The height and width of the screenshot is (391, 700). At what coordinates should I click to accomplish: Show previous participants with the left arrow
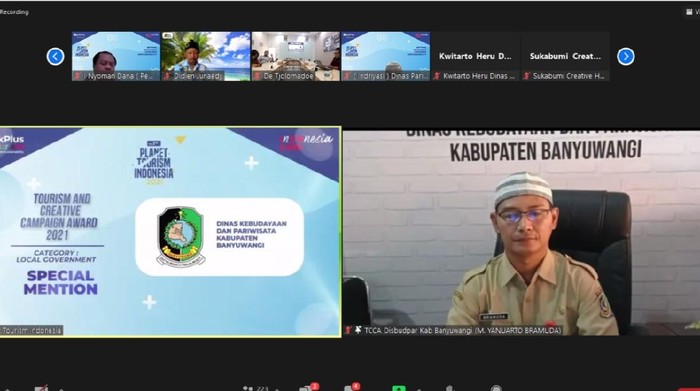click(55, 56)
